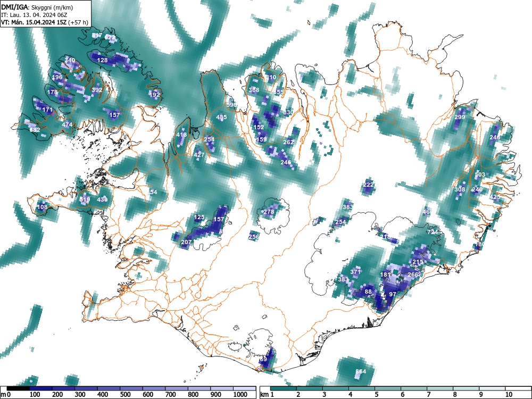The image size is (532, 399).
Task: Click the visibility value 392
Action: (x=97, y=90)
